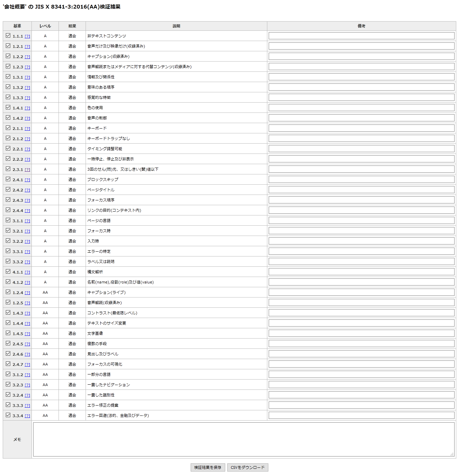
Task: Click the 説明 column header
Action: point(176,26)
